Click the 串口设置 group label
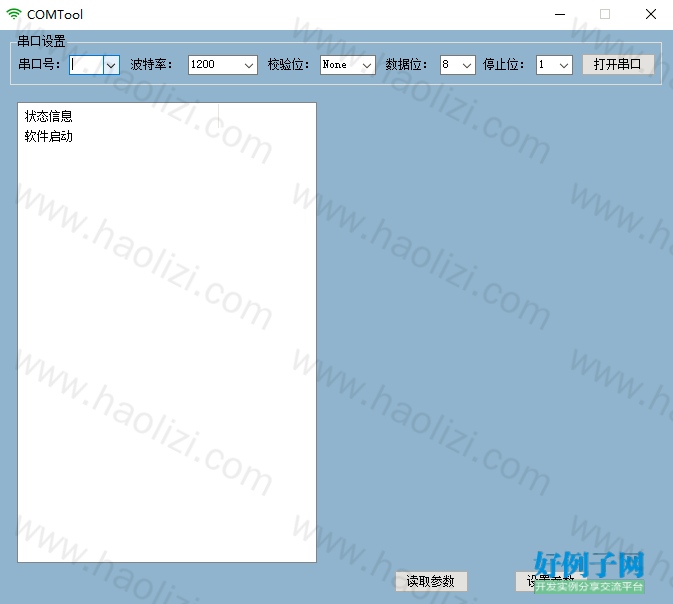673x604 pixels. tap(41, 41)
